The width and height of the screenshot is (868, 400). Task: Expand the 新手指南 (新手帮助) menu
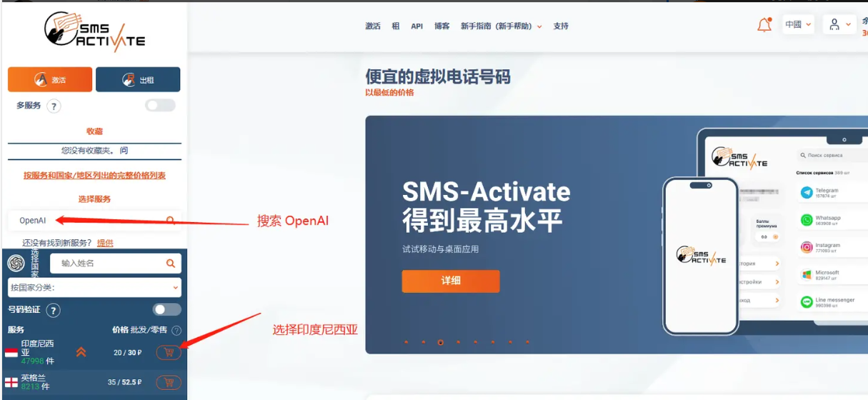point(501,26)
